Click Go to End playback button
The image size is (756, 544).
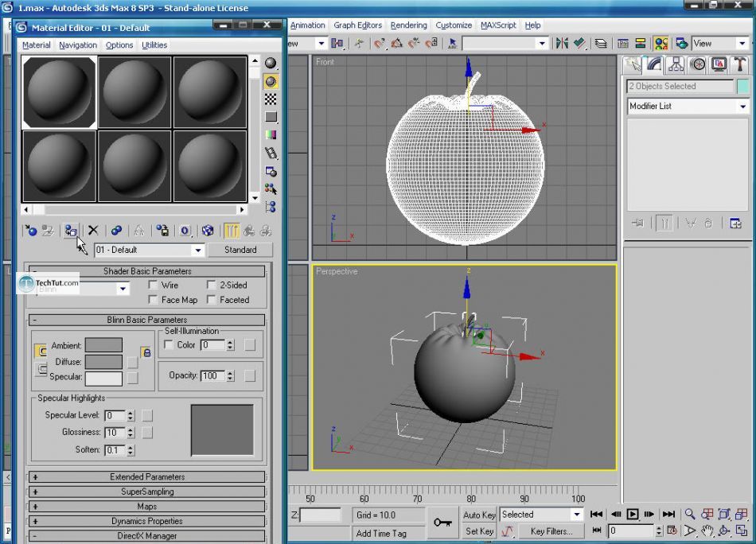coord(668,514)
